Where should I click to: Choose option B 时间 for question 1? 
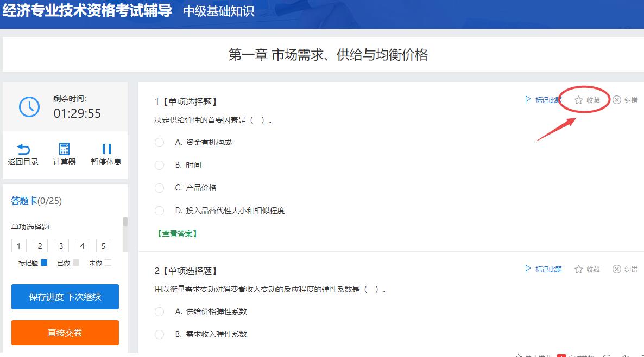tap(159, 165)
